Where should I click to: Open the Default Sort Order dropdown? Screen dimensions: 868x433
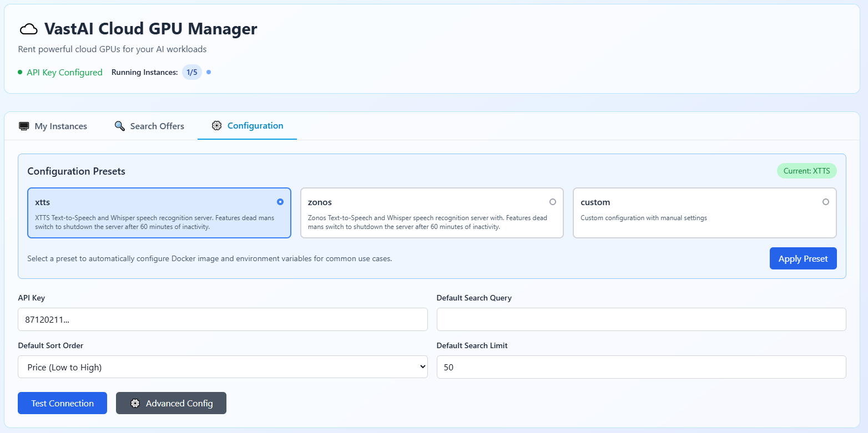coord(223,367)
